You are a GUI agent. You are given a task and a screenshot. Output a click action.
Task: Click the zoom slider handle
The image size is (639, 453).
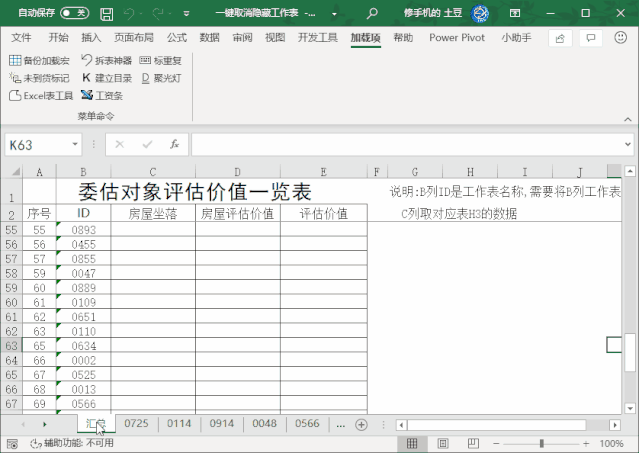541,443
